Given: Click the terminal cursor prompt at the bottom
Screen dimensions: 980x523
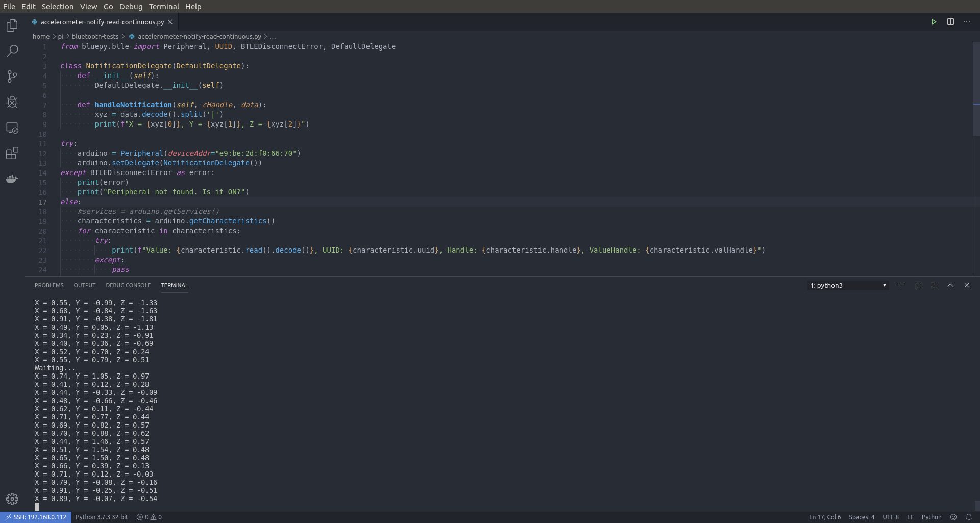Looking at the screenshot, I should click(37, 507).
